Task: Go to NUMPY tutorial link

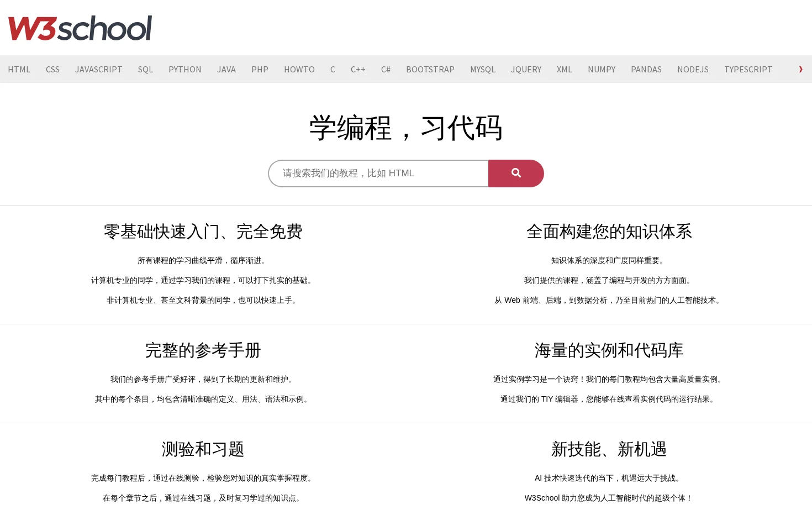Action: pos(602,70)
